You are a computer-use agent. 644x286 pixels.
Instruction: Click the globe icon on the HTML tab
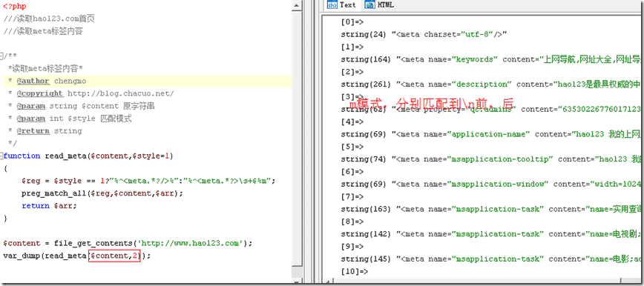click(370, 5)
